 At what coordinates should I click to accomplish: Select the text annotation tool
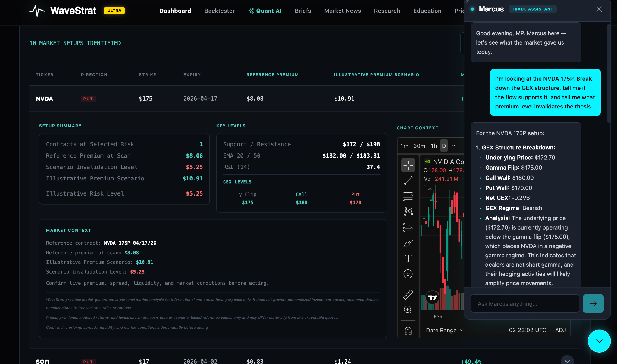point(408,258)
